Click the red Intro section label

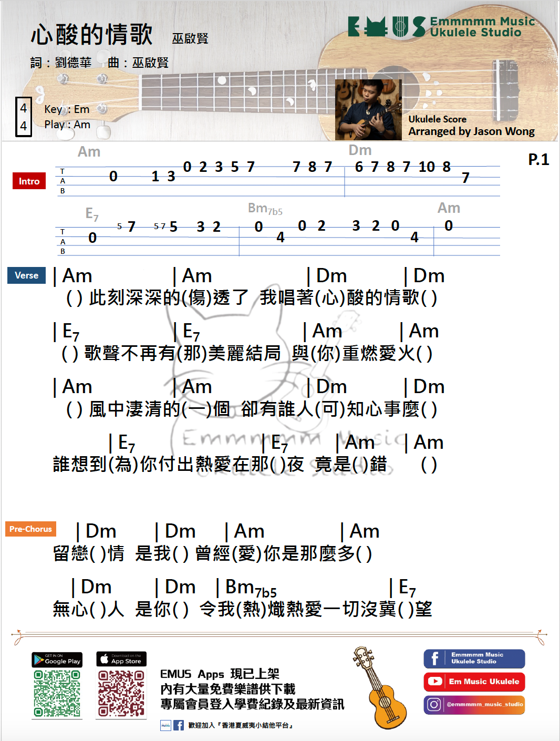(x=29, y=181)
